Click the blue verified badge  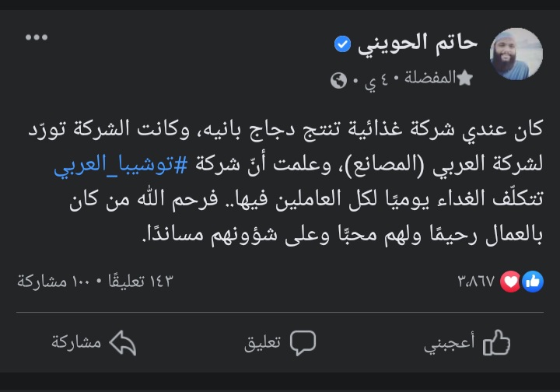coord(342,45)
